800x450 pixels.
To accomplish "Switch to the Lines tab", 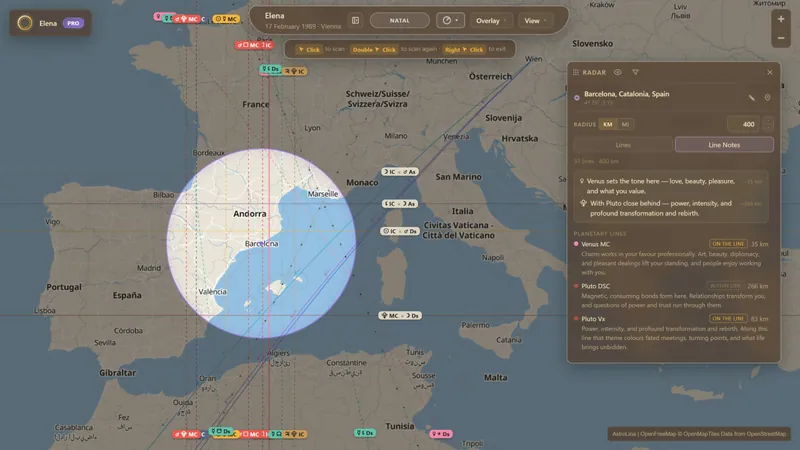I will pos(623,145).
